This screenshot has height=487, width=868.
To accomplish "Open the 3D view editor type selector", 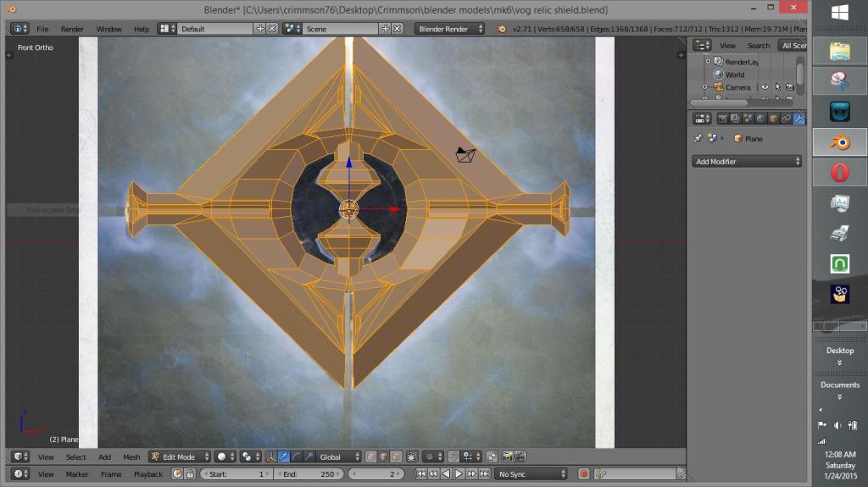I will 20,457.
